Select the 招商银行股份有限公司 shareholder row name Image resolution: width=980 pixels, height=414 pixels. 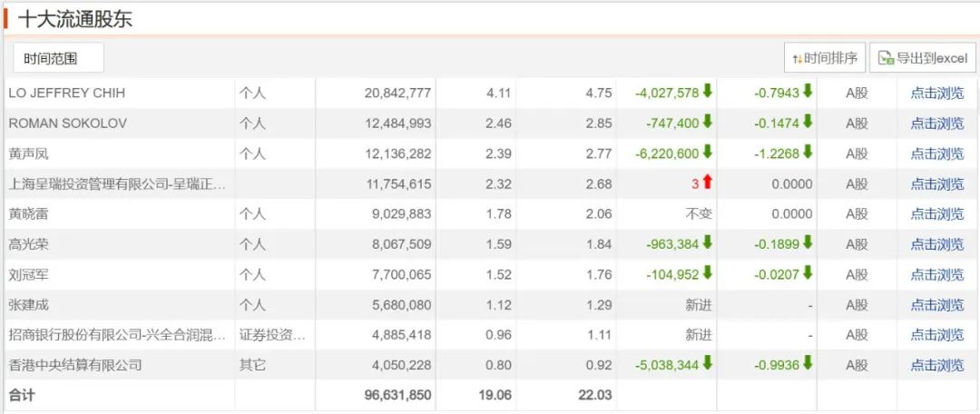click(x=116, y=335)
